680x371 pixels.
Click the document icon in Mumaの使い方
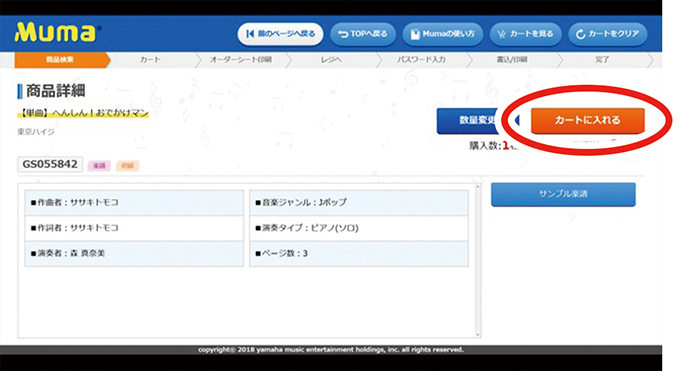click(415, 34)
